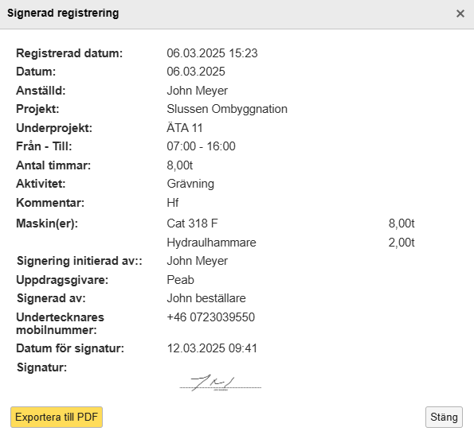Viewport: 474px width, 439px height.
Task: Click the employee name John Meyer under Anställd
Action: (197, 91)
